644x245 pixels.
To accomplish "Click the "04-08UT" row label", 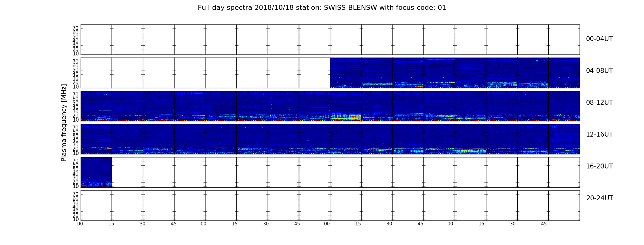I will coord(600,71).
